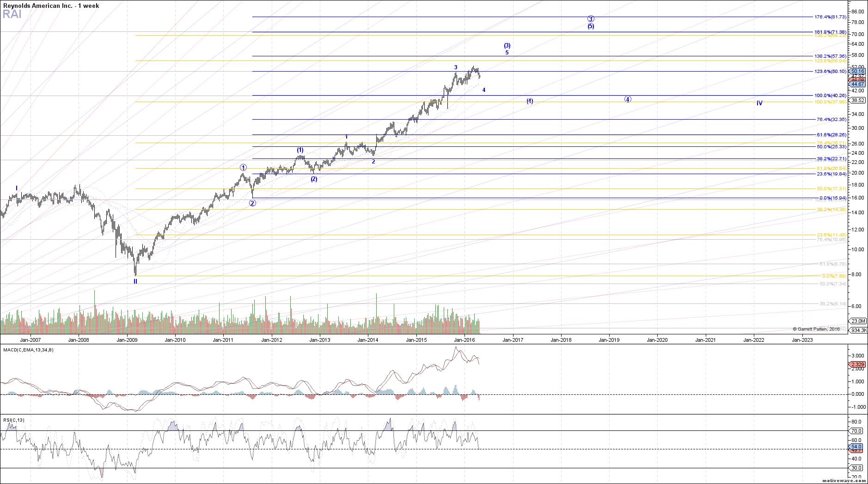
Task: Select the gray 76.4%(10.96) level label
Action: click(831, 239)
